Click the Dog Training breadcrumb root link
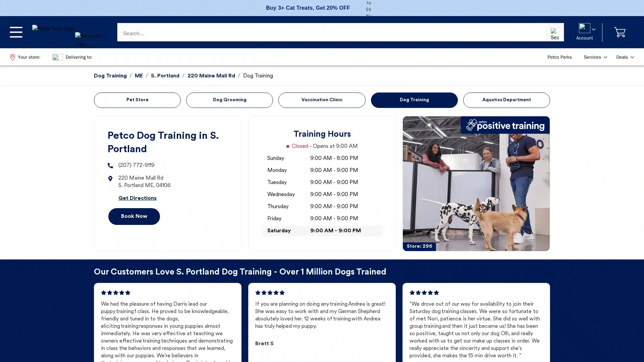Viewport: 644px width, 362px height. (110, 76)
